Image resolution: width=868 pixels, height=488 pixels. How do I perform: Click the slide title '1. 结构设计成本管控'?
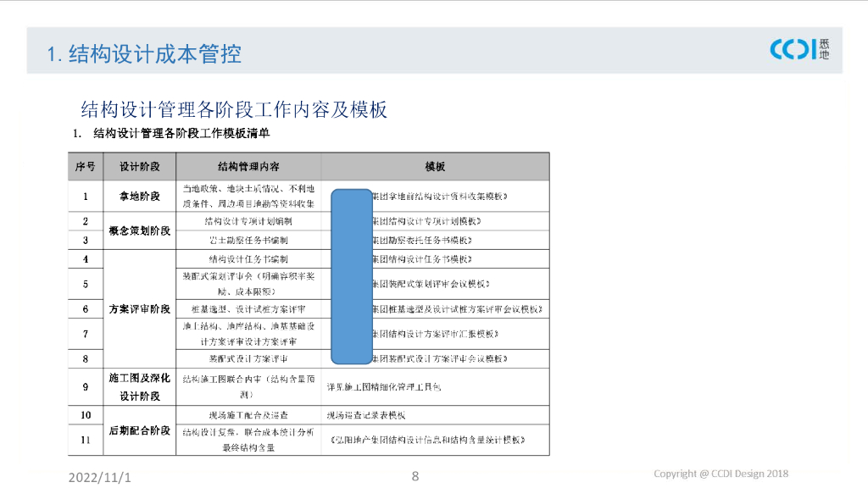coord(144,54)
